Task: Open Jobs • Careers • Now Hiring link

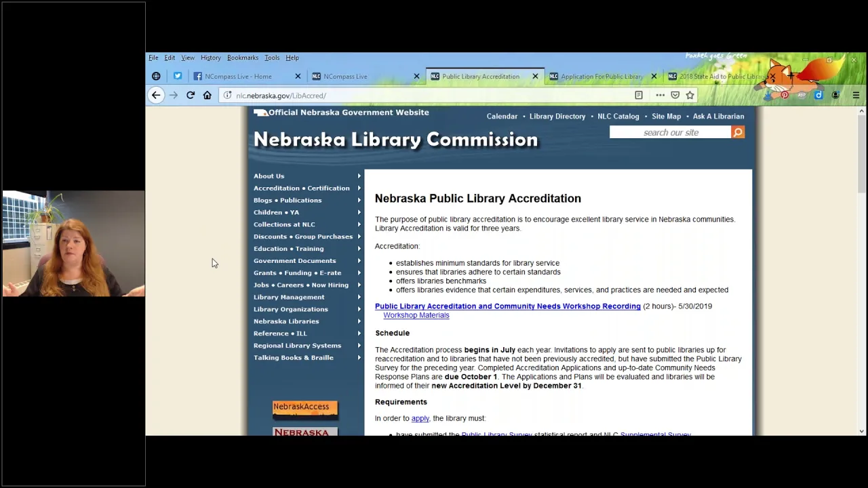Action: (x=301, y=285)
